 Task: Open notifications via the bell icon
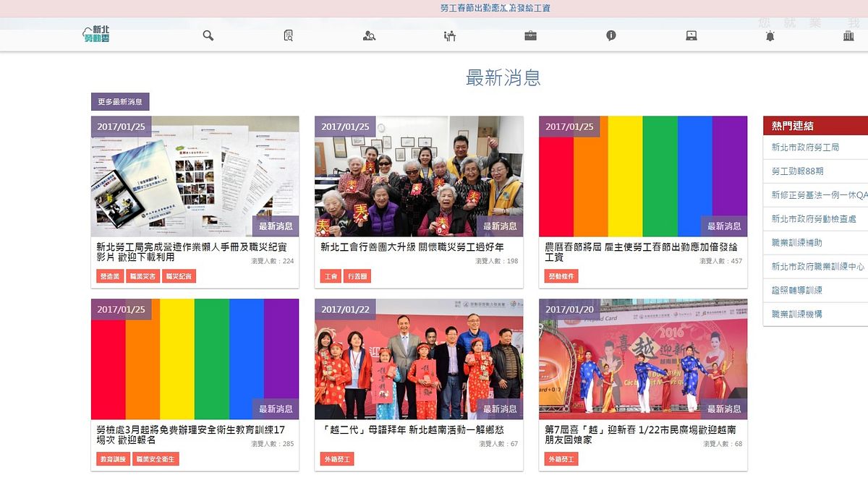tap(770, 35)
